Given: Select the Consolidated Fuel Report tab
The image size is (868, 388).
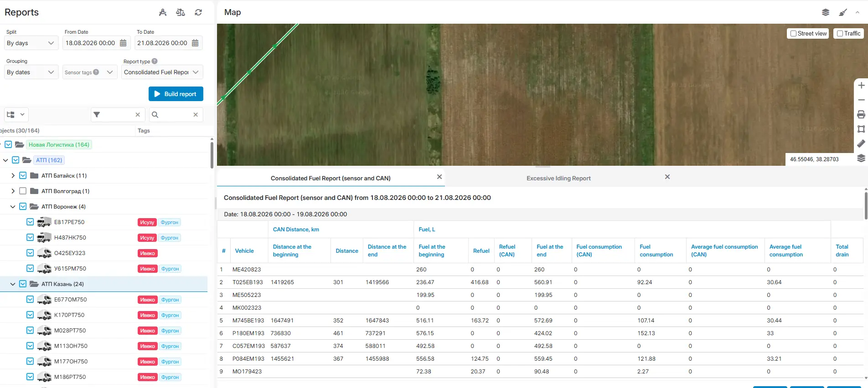Looking at the screenshot, I should pyautogui.click(x=331, y=178).
